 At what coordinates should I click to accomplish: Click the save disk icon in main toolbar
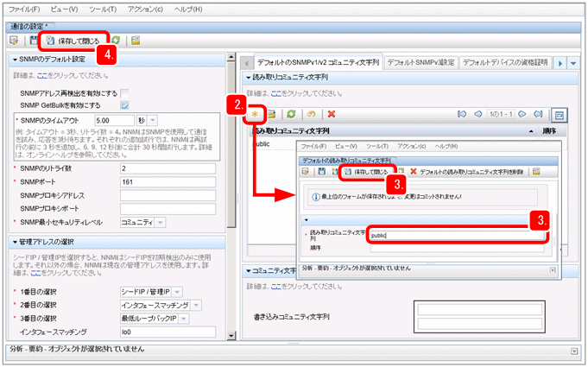34,40
